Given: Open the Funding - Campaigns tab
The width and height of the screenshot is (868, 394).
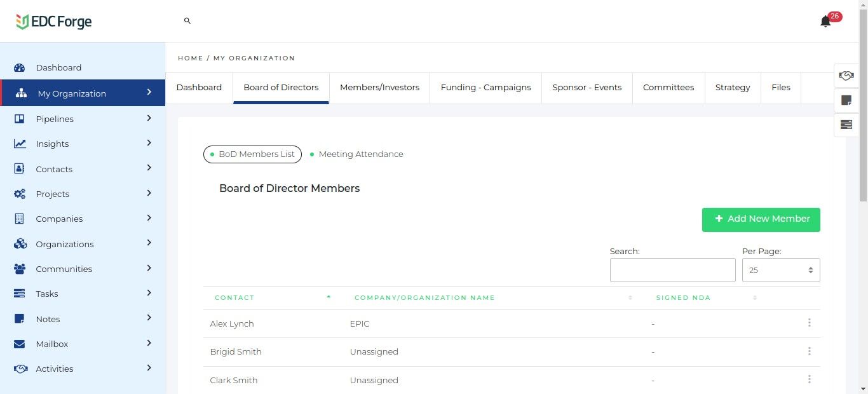Looking at the screenshot, I should (x=485, y=88).
